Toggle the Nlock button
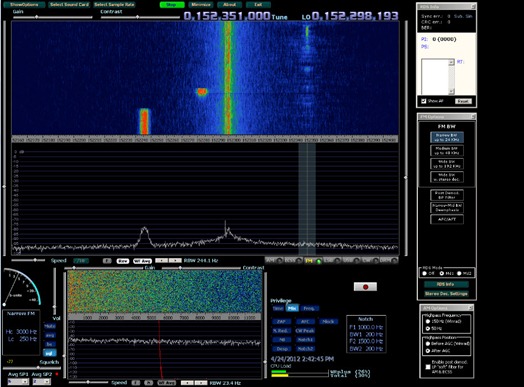 (328, 321)
